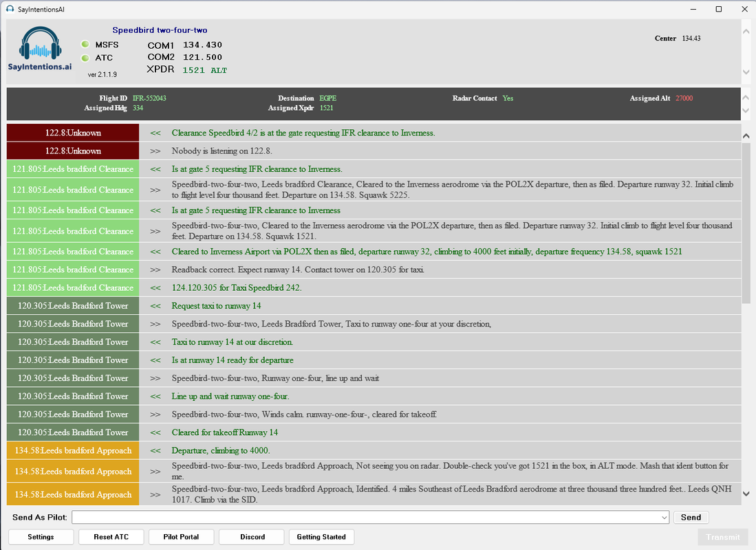Click the Destination value EGPE
Image resolution: width=756 pixels, height=550 pixels.
point(328,98)
